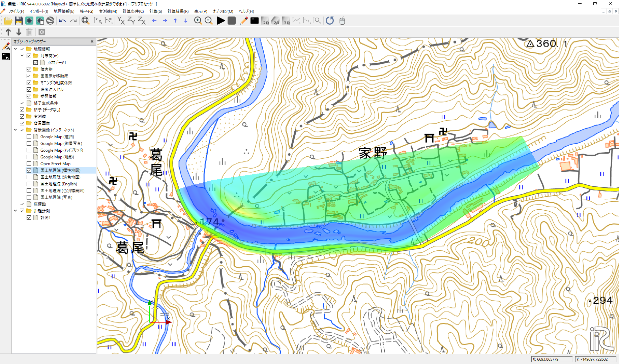Move view up with blue arrow
The image size is (619, 364).
click(x=175, y=21)
